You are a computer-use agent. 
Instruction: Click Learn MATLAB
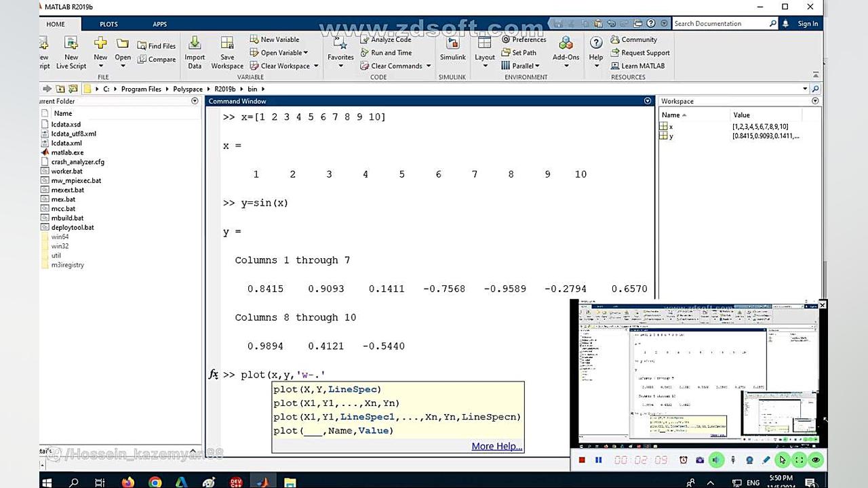point(638,66)
